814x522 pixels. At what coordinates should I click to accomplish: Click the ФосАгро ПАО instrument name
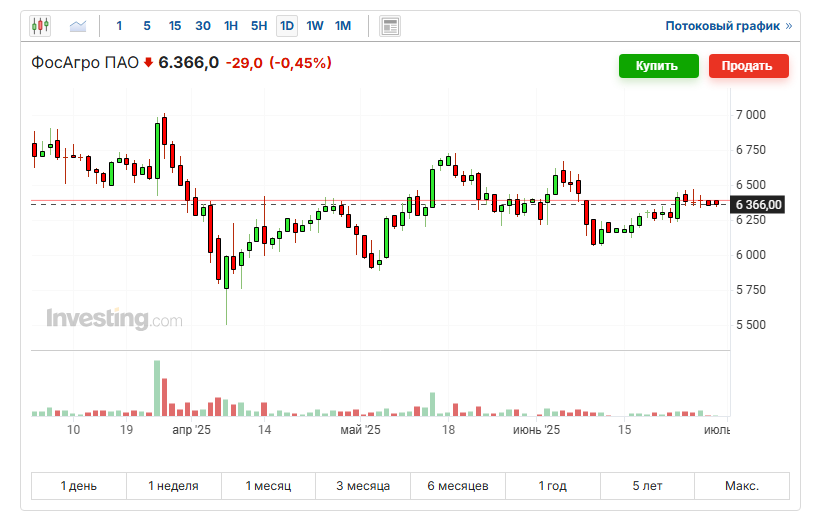pyautogui.click(x=85, y=63)
